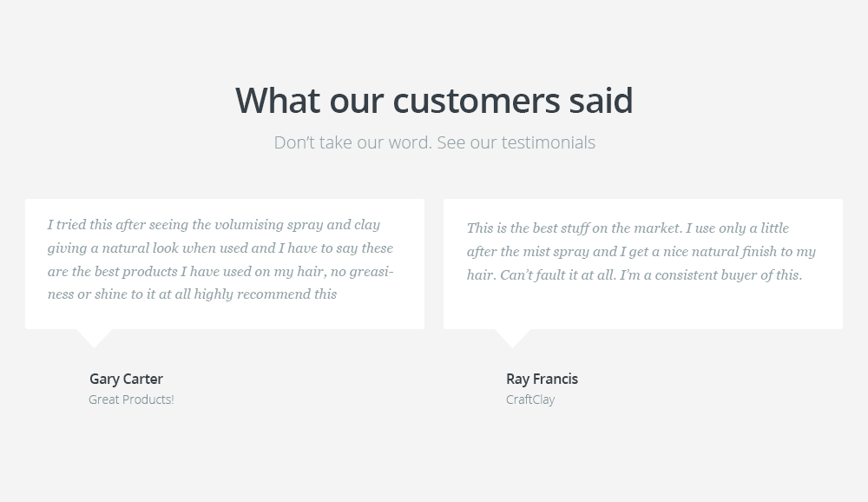The image size is (868, 502).
Task: Click the word "customers" in the heading
Action: click(x=476, y=102)
